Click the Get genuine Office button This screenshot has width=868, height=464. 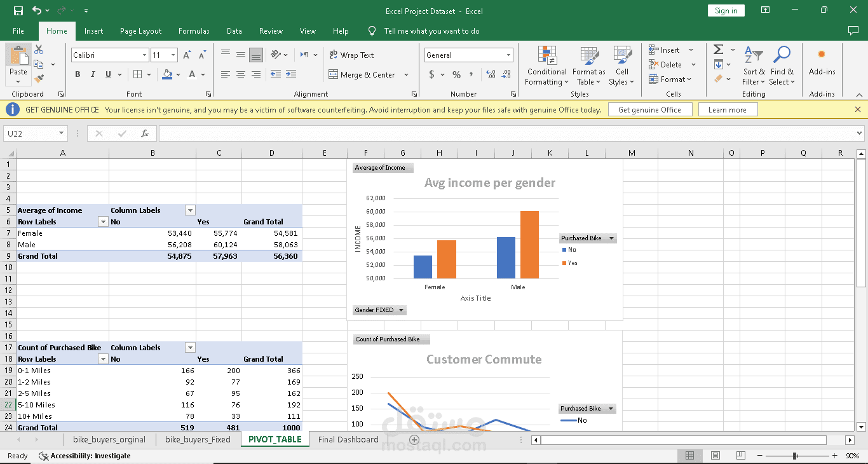point(649,109)
